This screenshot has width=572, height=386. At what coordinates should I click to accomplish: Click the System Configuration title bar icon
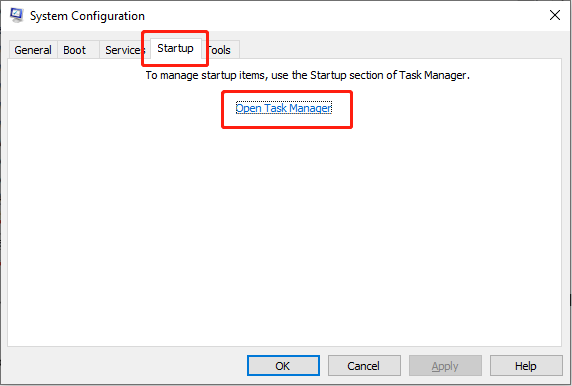point(16,15)
